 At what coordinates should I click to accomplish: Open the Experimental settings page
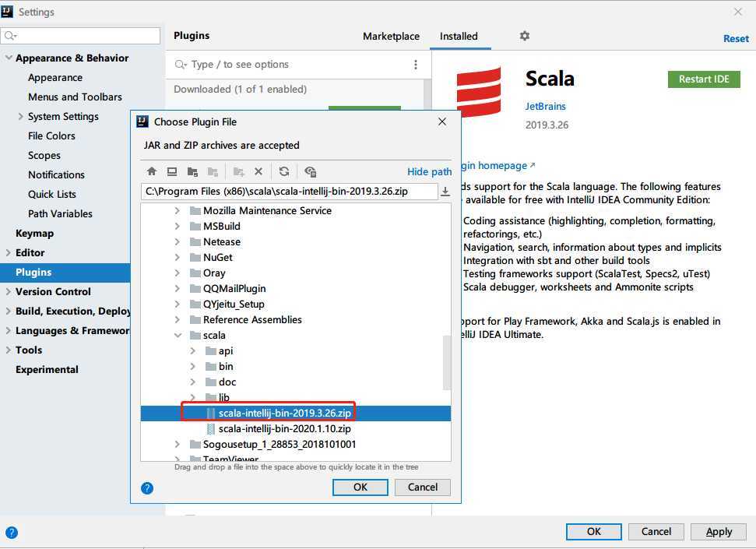tap(47, 370)
